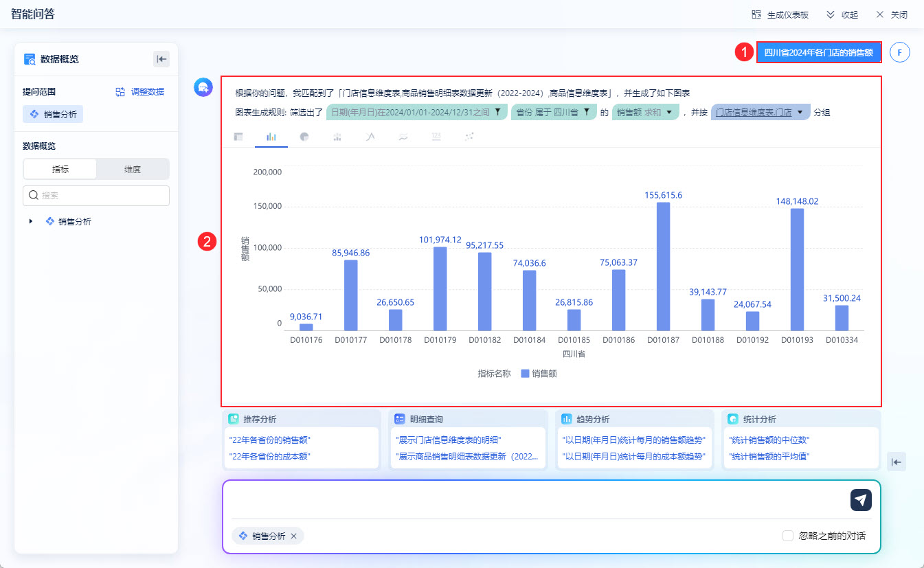
Task: Click the AI assistant avatar icon
Action: tap(203, 87)
